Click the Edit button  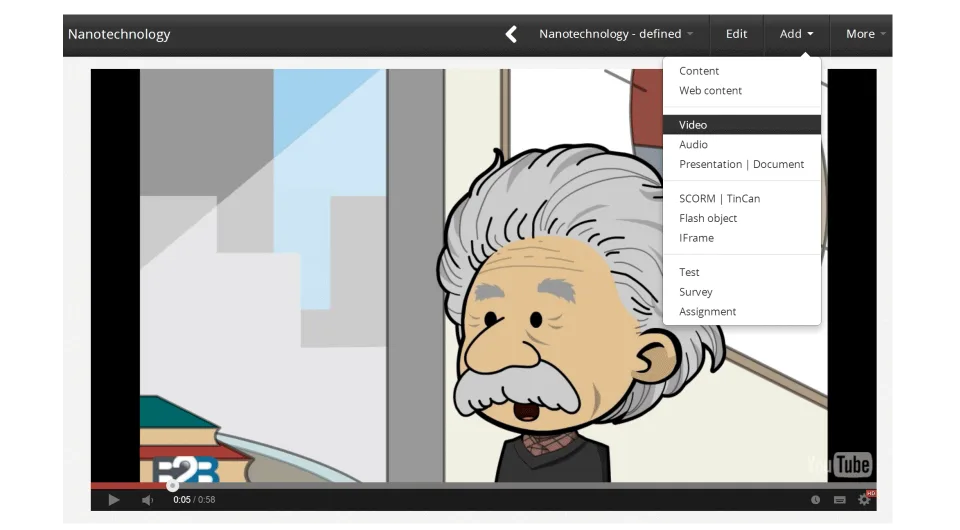[x=736, y=34]
